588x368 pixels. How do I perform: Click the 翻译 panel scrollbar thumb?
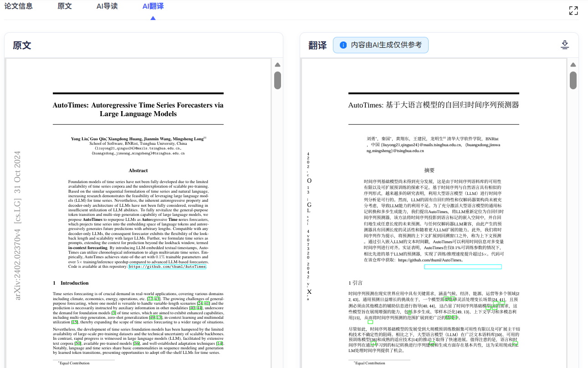[x=573, y=80]
